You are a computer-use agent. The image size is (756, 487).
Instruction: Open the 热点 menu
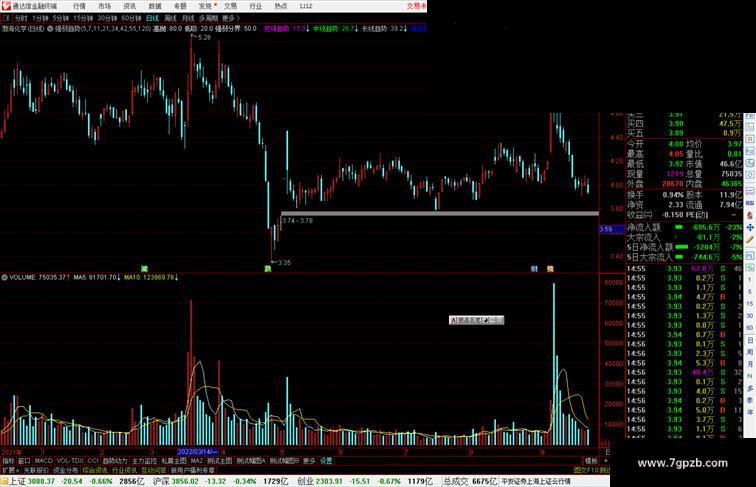pyautogui.click(x=281, y=6)
